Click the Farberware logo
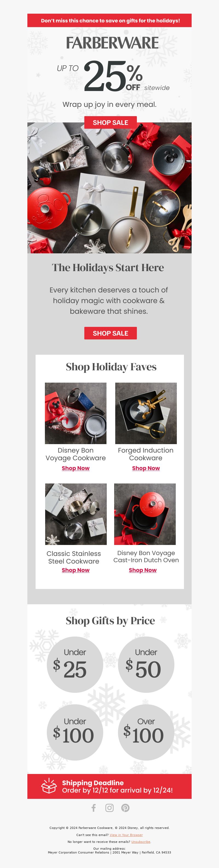The image size is (219, 868). (x=112, y=43)
